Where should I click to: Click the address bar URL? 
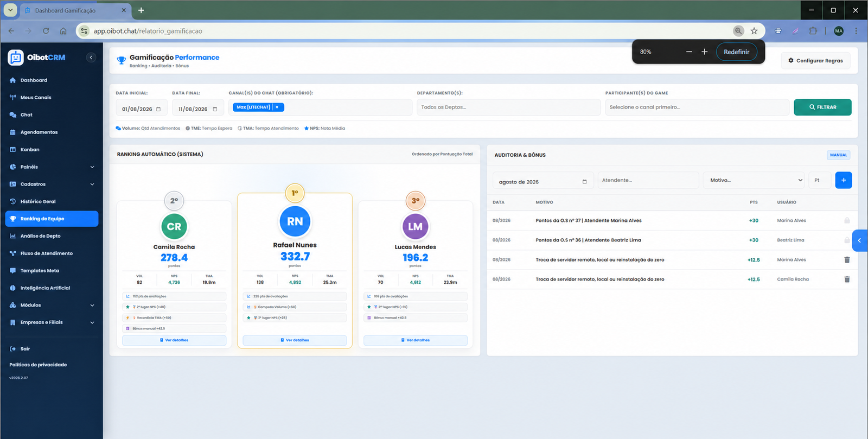[148, 31]
